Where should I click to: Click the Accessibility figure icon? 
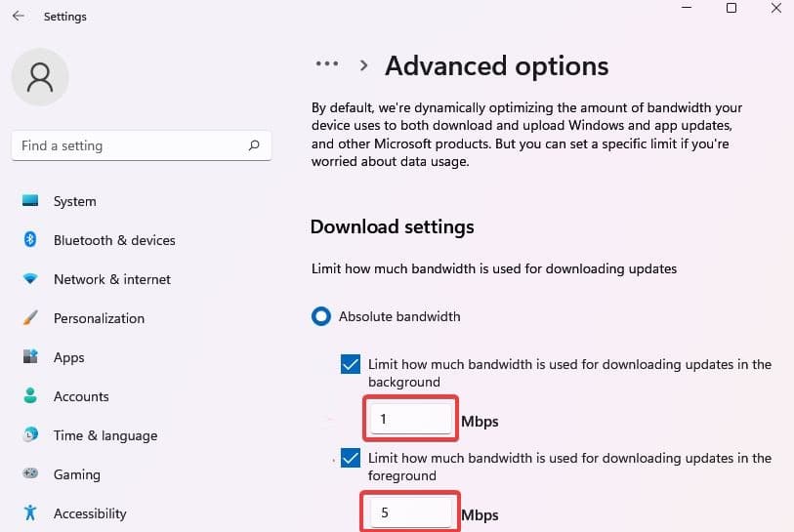tap(30, 513)
